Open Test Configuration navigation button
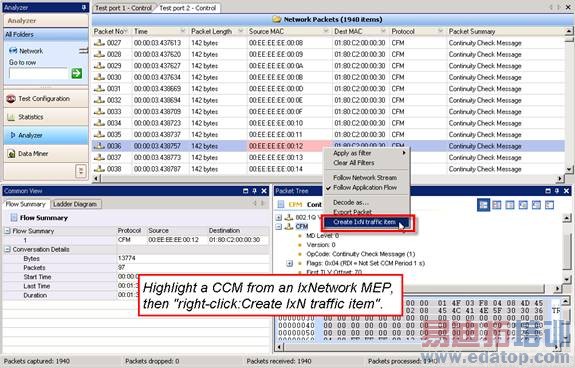Image resolution: width=575 pixels, height=368 pixels. click(46, 99)
